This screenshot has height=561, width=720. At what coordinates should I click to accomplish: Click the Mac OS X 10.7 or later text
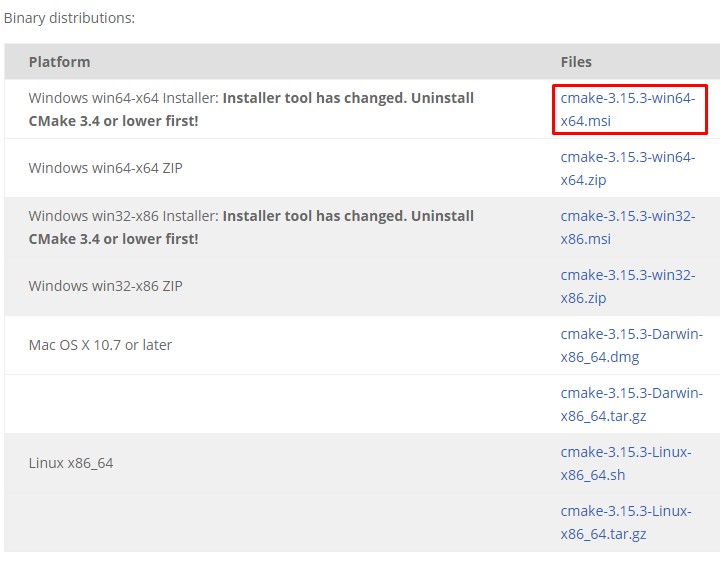tap(100, 345)
